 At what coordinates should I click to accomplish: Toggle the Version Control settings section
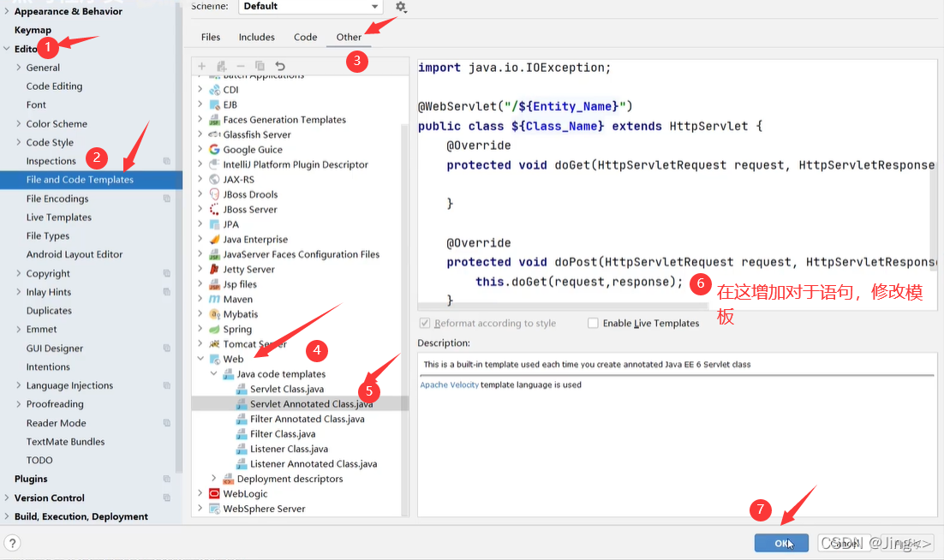click(7, 497)
